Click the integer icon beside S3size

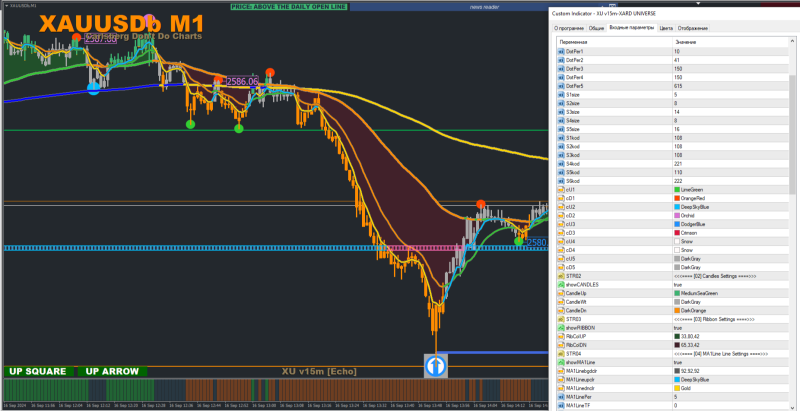[x=562, y=112]
